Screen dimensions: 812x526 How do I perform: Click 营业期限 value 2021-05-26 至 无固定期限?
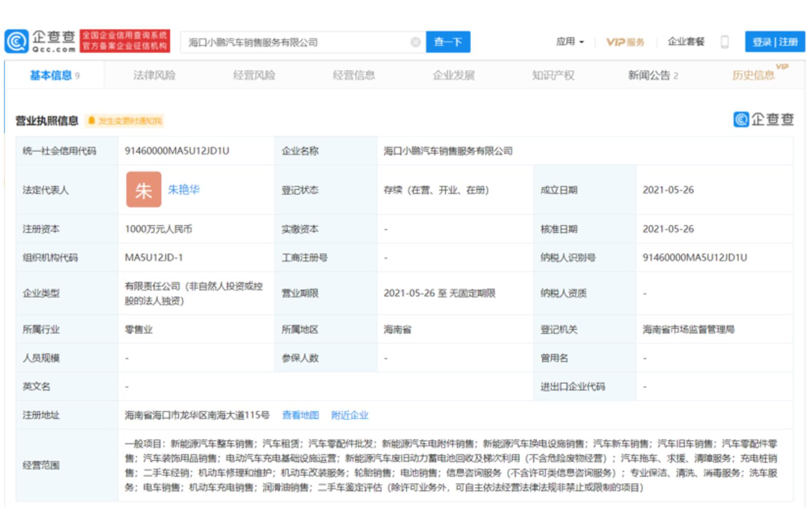pyautogui.click(x=439, y=293)
